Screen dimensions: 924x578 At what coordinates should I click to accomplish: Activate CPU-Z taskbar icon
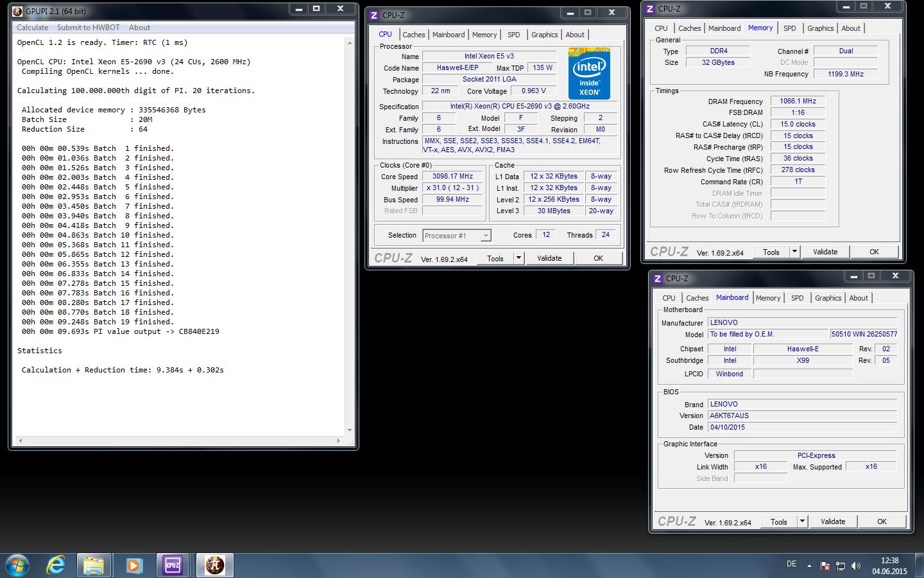[173, 565]
